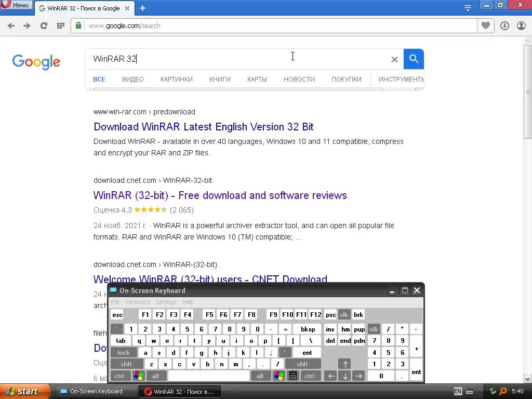The image size is (532, 399).
Task: Toggle the right shft key
Action: (x=302, y=364)
